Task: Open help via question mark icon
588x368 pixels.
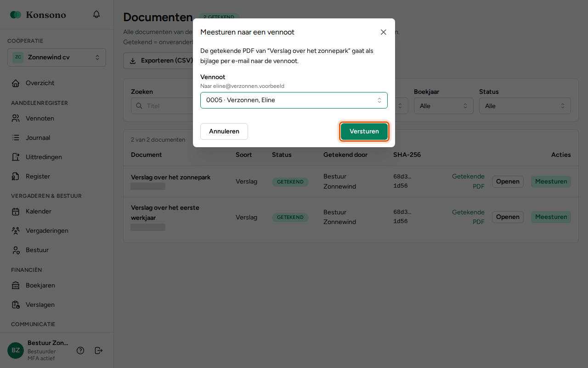Action: (x=80, y=351)
